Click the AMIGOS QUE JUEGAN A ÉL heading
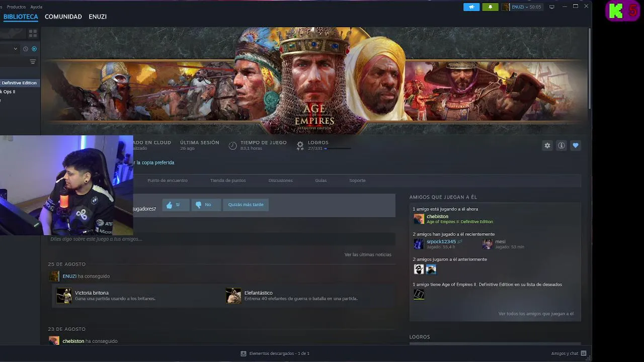 pyautogui.click(x=443, y=197)
